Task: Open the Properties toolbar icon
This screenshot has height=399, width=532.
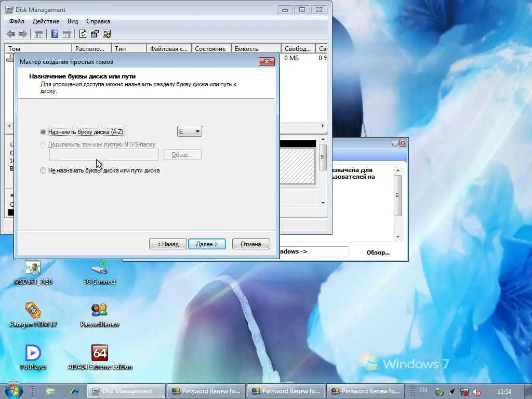Action: tap(95, 34)
